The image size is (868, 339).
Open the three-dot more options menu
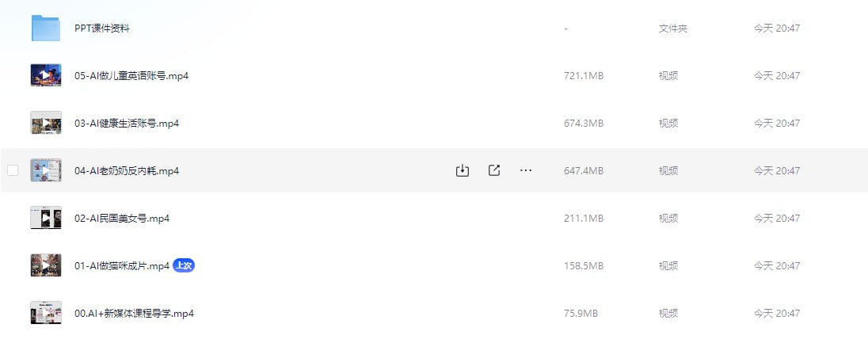click(x=526, y=170)
